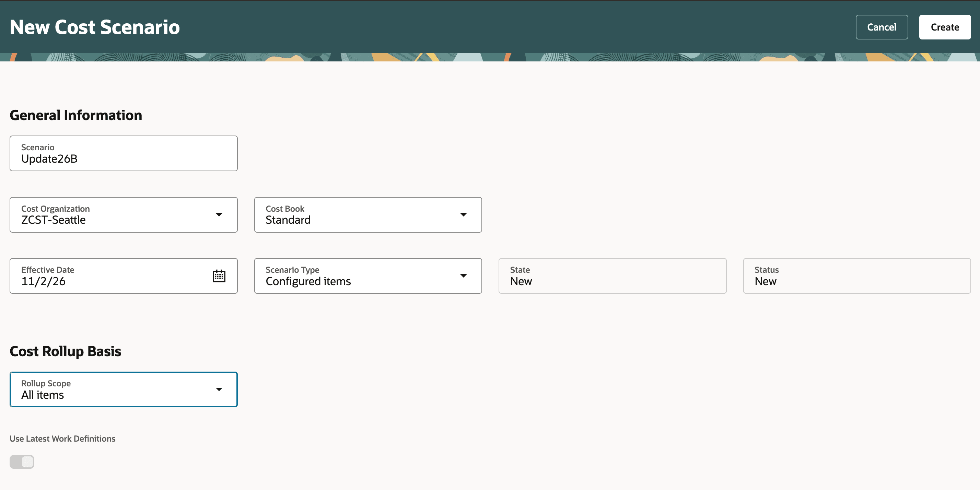Click the Cost Organization dropdown arrow
Image resolution: width=980 pixels, height=490 pixels.
pyautogui.click(x=219, y=214)
